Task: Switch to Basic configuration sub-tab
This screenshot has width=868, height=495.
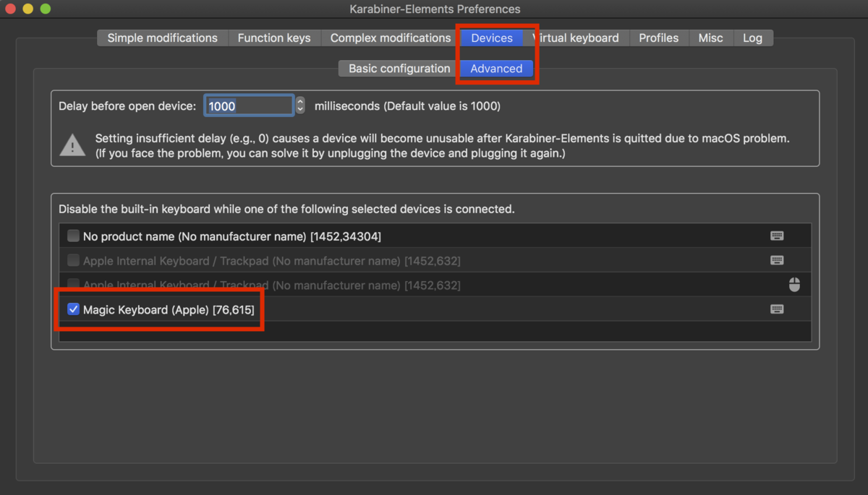Action: 399,69
